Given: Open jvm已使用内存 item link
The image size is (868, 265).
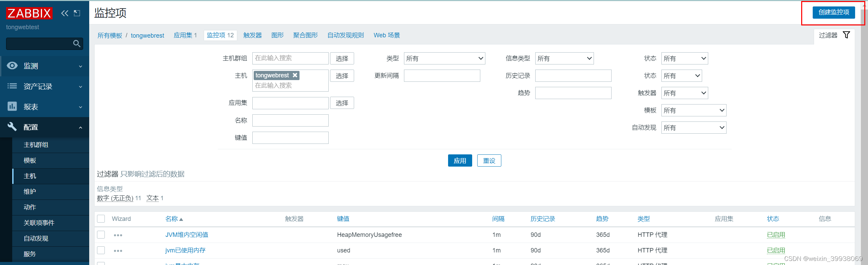Looking at the screenshot, I should [x=185, y=250].
